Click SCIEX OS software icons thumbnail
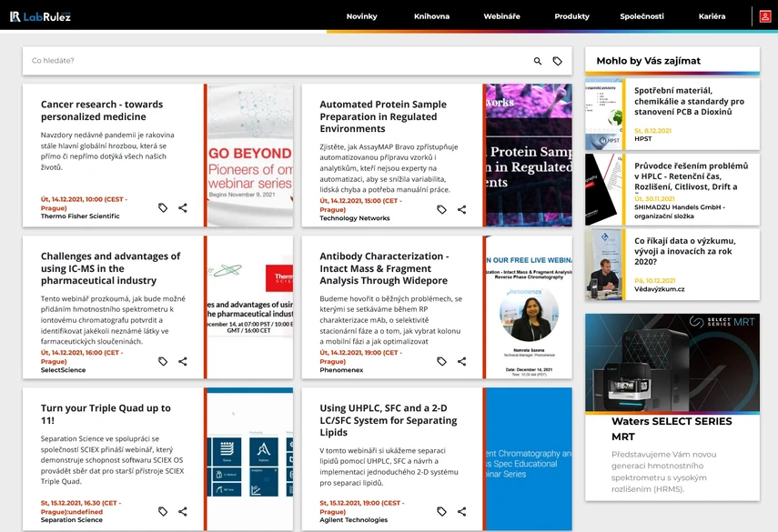The height and width of the screenshot is (532, 778). tap(250, 459)
